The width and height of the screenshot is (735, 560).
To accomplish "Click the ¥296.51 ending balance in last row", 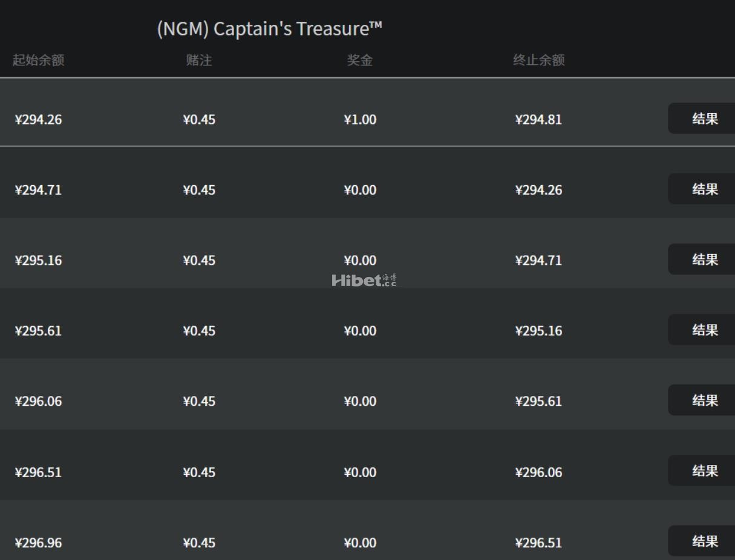I will (x=538, y=542).
